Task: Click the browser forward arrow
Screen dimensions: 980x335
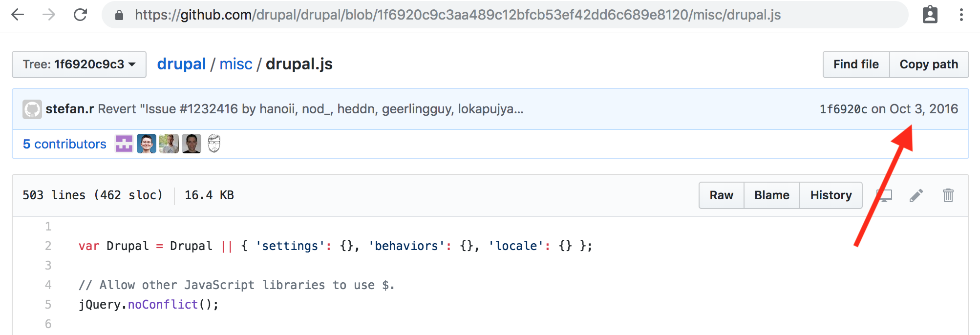Action: pyautogui.click(x=49, y=15)
